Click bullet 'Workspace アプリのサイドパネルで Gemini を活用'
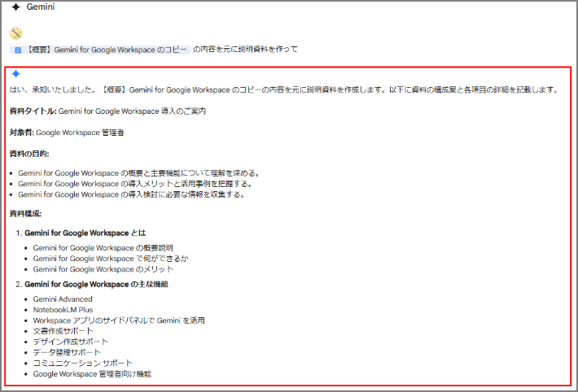The image size is (578, 392). tap(119, 320)
